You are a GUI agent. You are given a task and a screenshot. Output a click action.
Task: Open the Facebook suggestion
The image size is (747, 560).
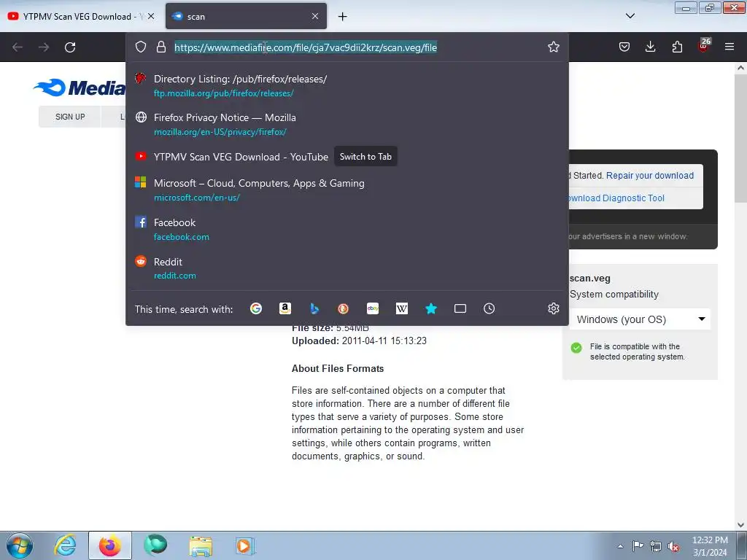[347, 229]
